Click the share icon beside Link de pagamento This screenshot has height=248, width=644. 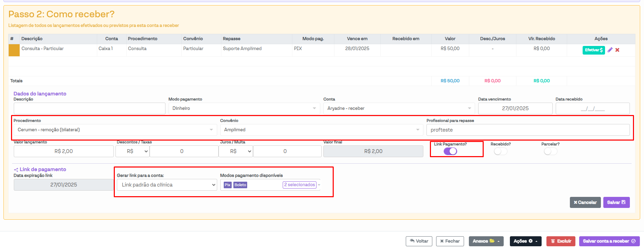(16, 170)
